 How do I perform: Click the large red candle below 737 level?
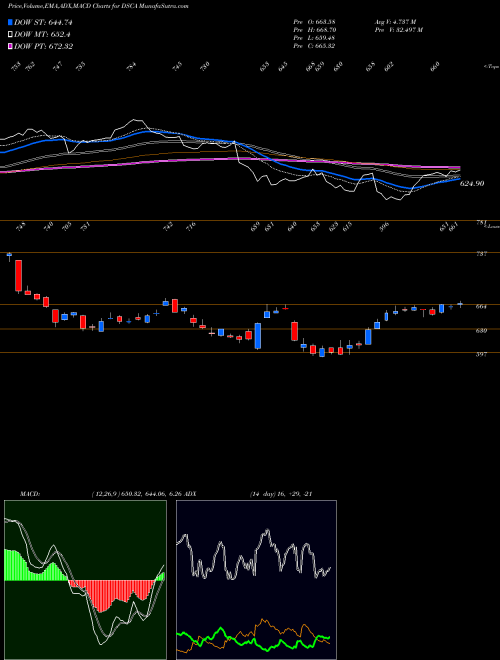(19, 276)
